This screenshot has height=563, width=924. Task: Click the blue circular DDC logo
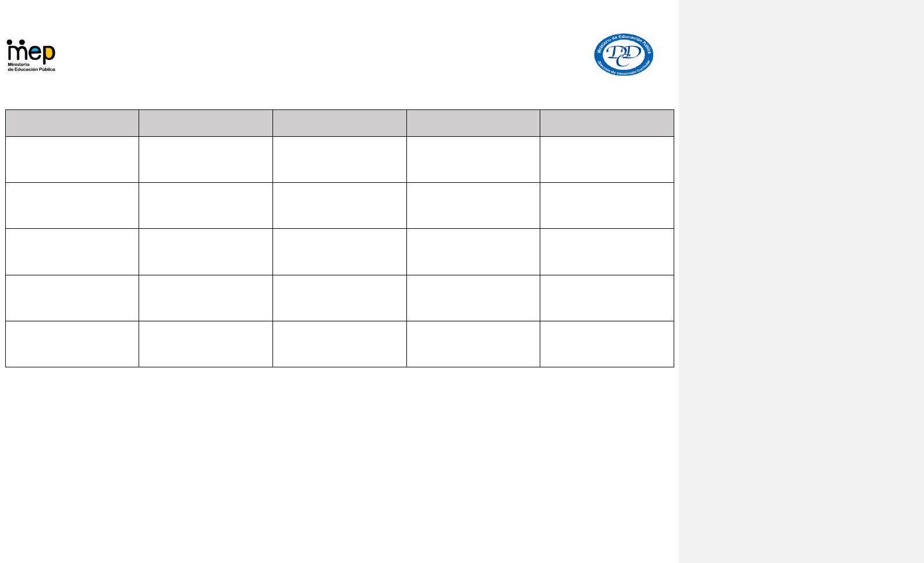[x=623, y=55]
